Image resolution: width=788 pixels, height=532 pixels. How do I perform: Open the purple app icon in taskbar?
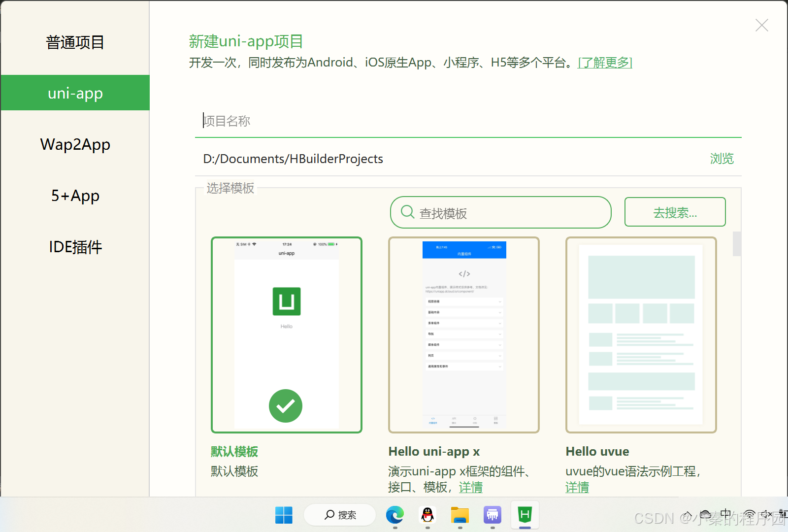(x=492, y=515)
